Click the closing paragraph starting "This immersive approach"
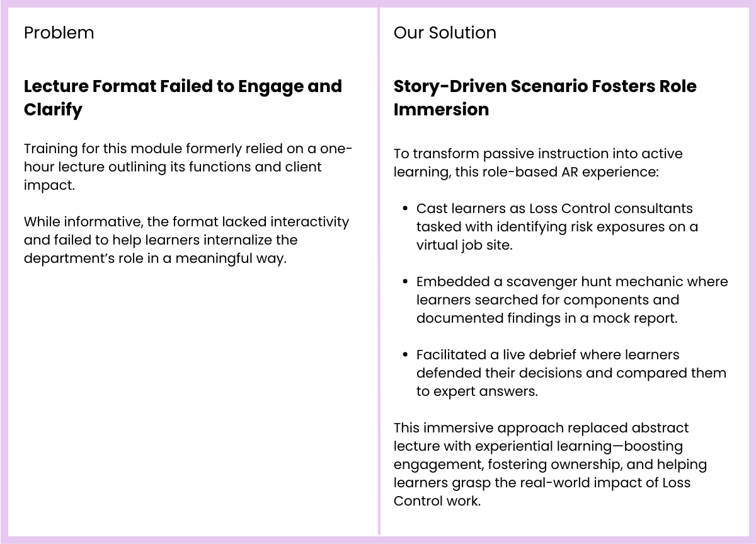 click(x=550, y=464)
